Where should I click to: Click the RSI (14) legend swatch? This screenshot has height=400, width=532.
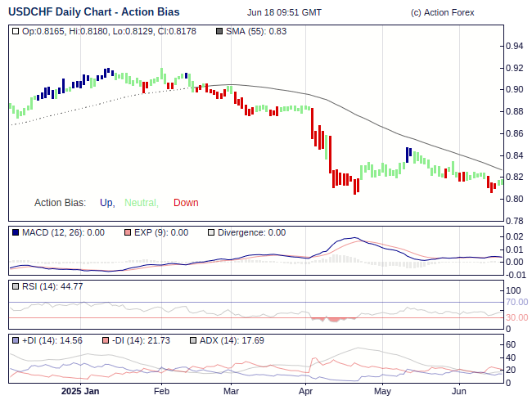click(x=16, y=286)
